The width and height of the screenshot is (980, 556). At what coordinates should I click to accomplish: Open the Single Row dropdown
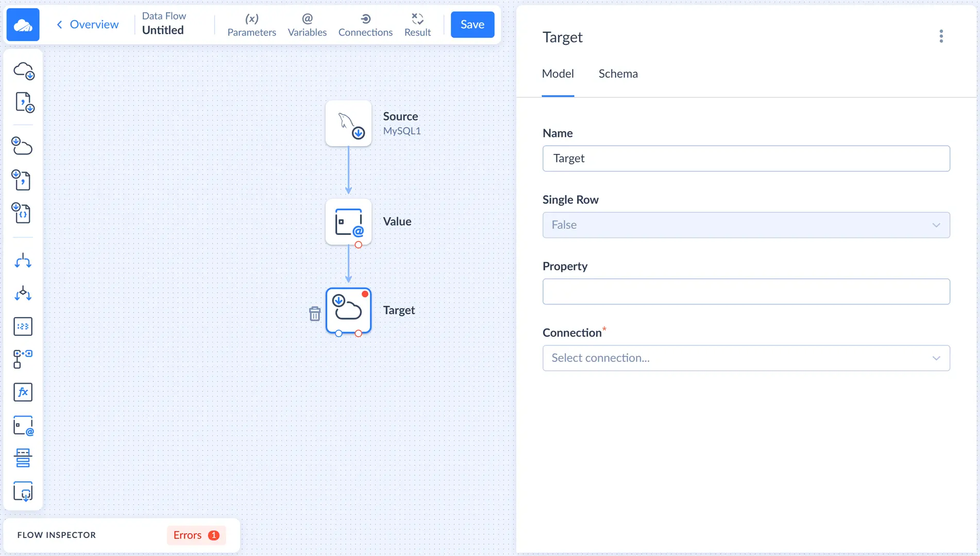coord(746,225)
